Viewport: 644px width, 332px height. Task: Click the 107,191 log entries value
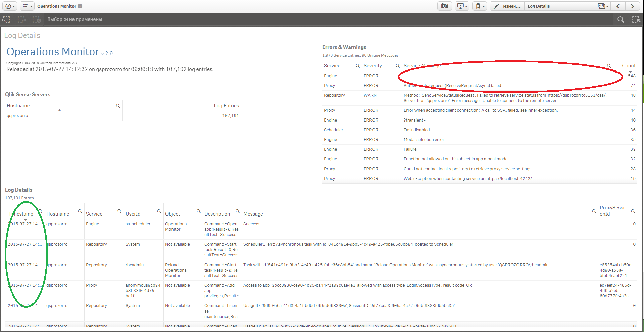pos(231,116)
